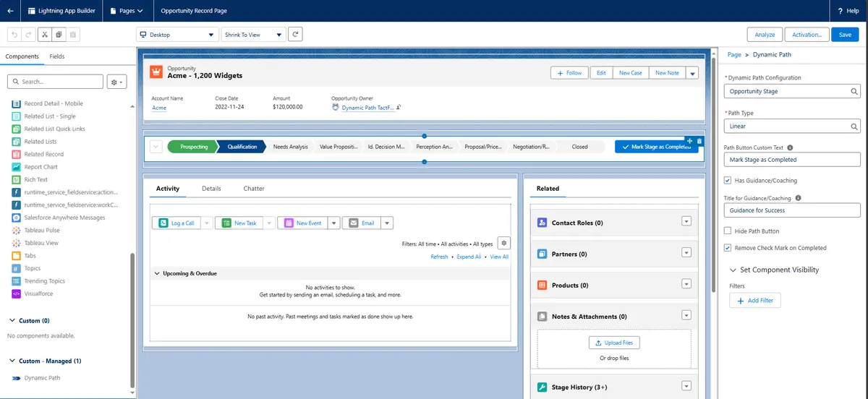Delete the Dynamic Path component

[699, 141]
